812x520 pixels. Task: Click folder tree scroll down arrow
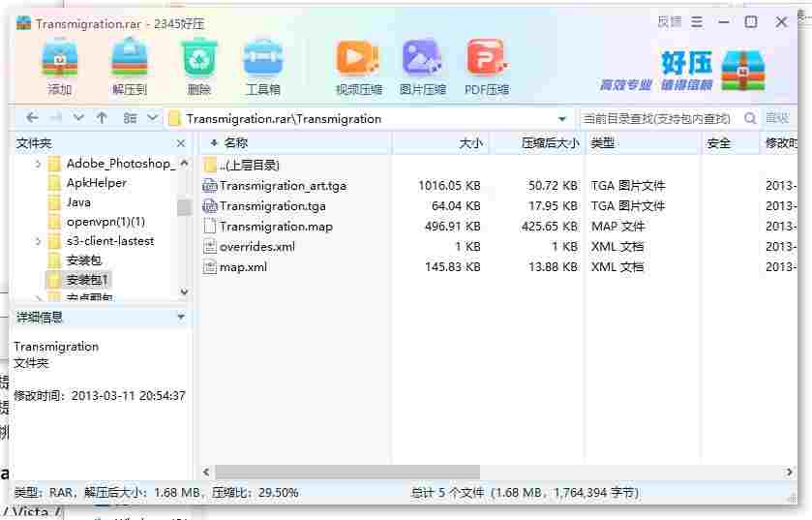click(184, 292)
